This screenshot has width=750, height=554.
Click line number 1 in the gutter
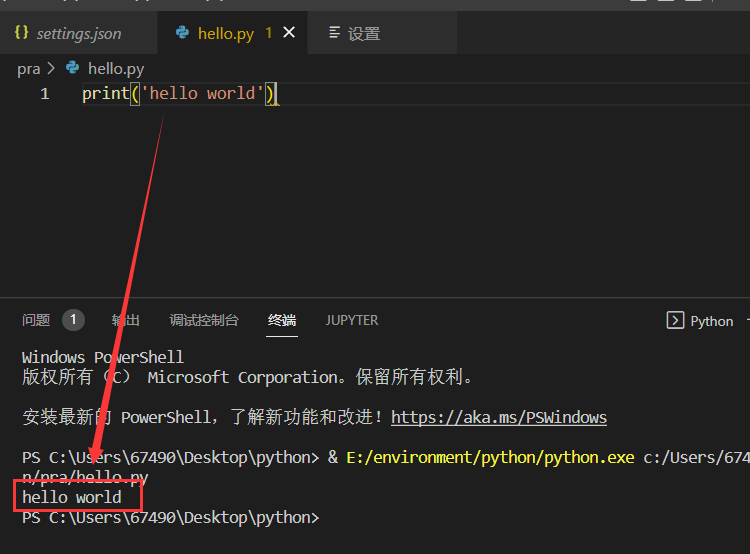tap(45, 94)
